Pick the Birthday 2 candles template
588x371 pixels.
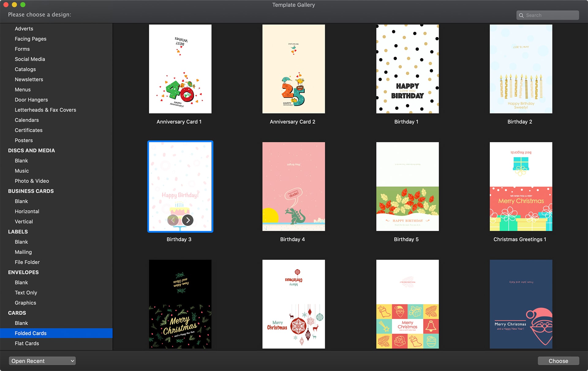[x=521, y=69]
